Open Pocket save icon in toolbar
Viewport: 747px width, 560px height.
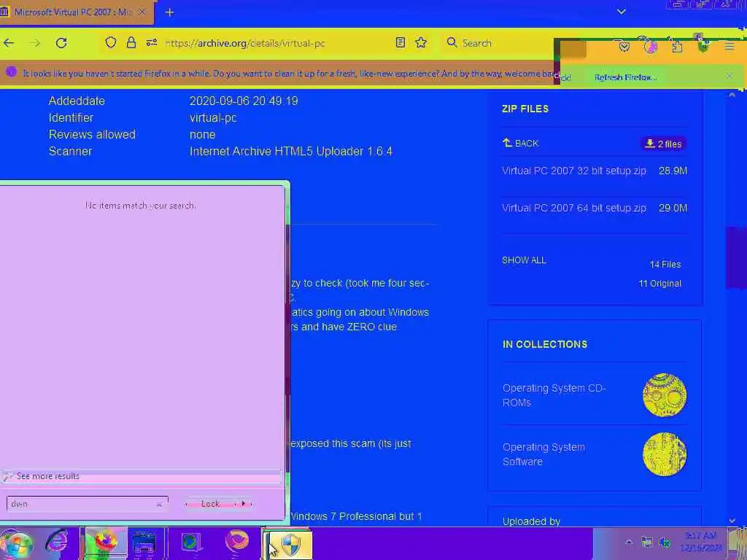pyautogui.click(x=624, y=46)
